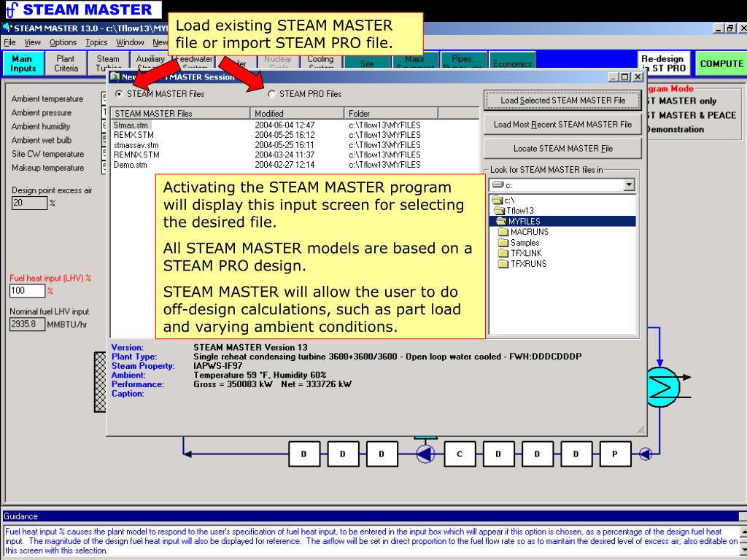The image size is (747, 560).
Task: Choose the ST MASTER & PEACE program mode
Action: [692, 115]
